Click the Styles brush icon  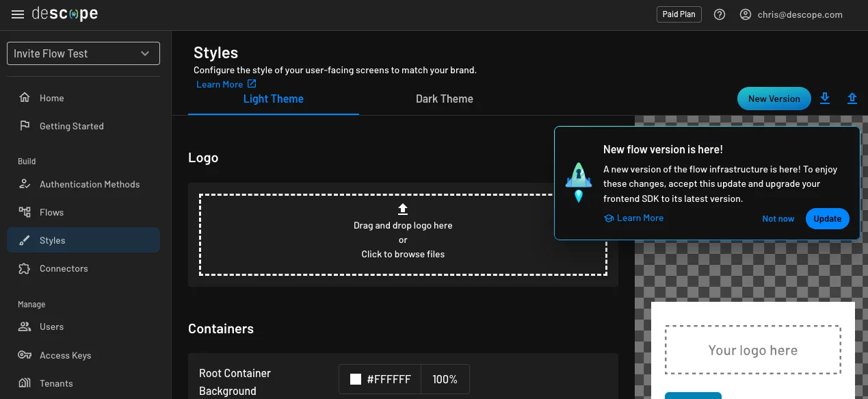(25, 240)
